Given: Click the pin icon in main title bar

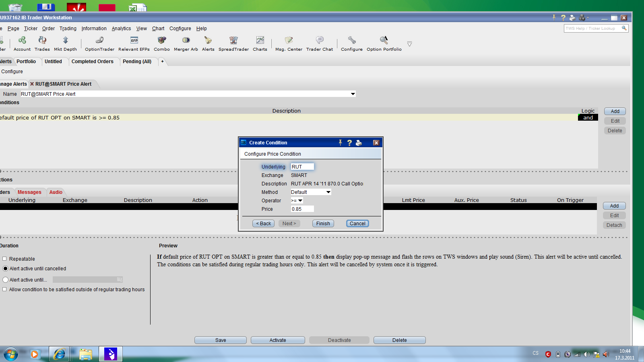Looking at the screenshot, I should 554,17.
